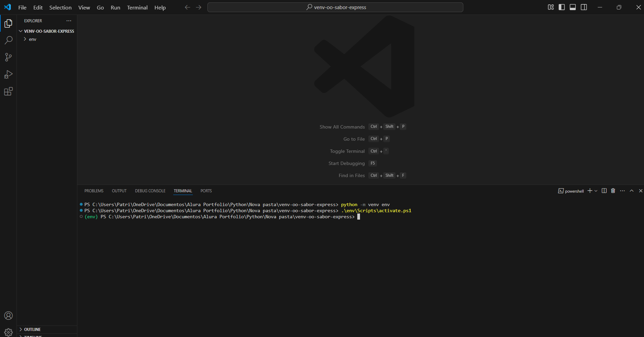The image size is (644, 337).
Task: Open the Run and Debug view
Action: click(x=8, y=74)
